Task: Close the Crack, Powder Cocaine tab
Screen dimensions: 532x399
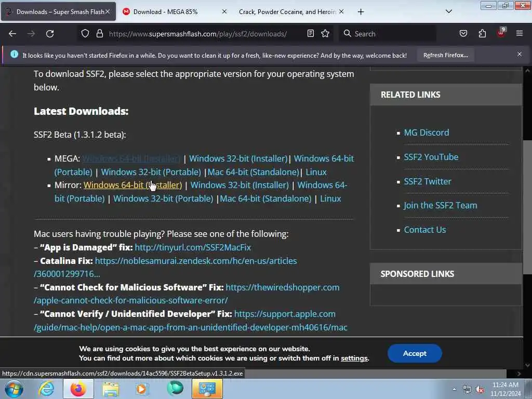Action: 341,11
